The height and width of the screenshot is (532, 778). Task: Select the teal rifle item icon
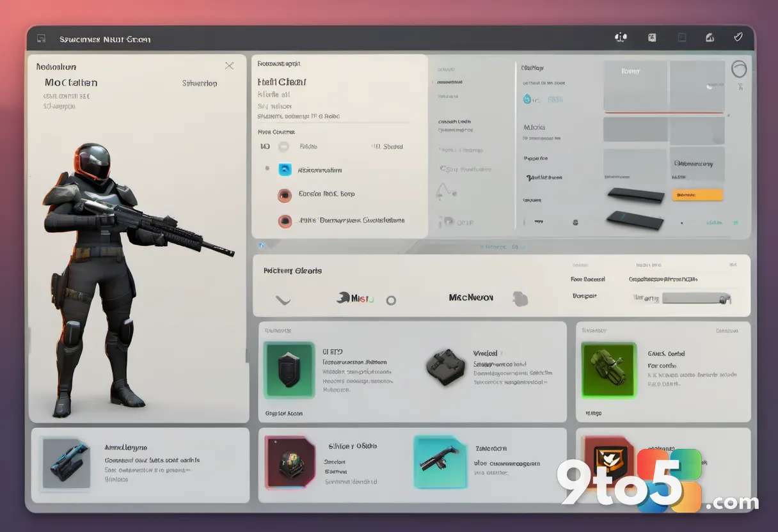click(x=441, y=463)
